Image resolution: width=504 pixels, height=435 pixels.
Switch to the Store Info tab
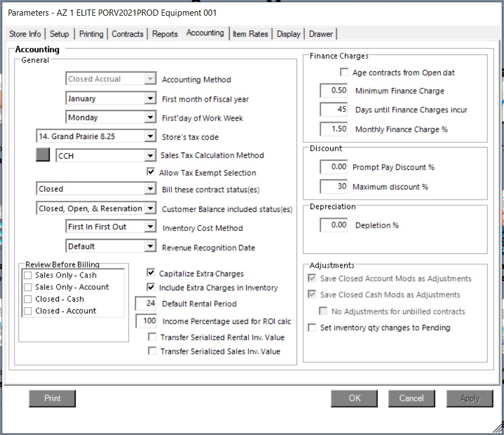(25, 34)
